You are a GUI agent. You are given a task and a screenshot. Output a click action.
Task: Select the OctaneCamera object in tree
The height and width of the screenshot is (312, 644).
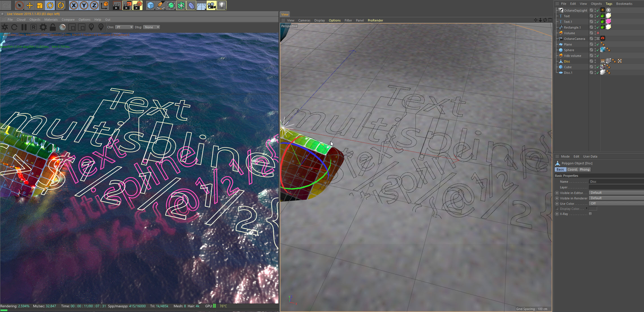[574, 39]
